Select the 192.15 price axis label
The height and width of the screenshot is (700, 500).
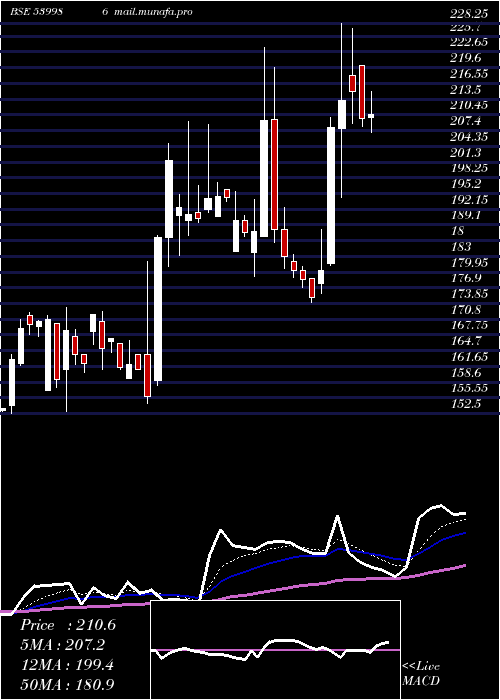point(469,200)
